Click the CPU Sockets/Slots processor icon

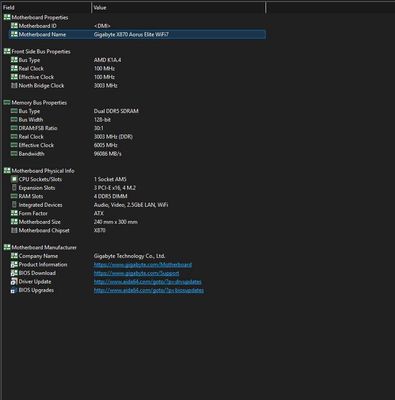14,179
